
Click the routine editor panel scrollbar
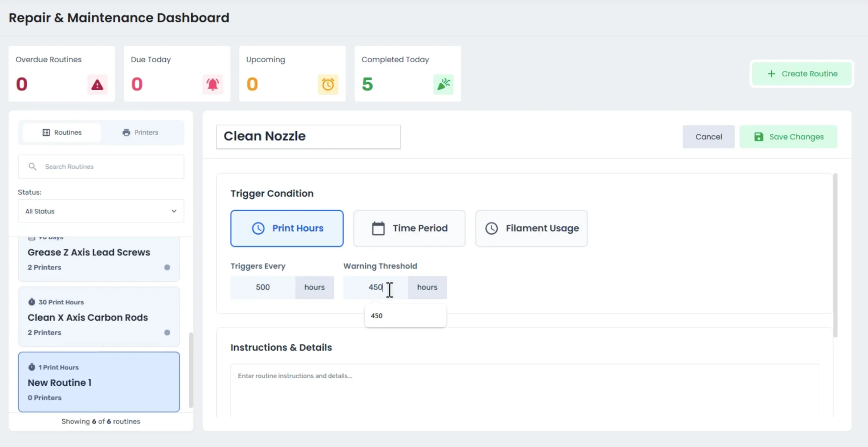835,255
